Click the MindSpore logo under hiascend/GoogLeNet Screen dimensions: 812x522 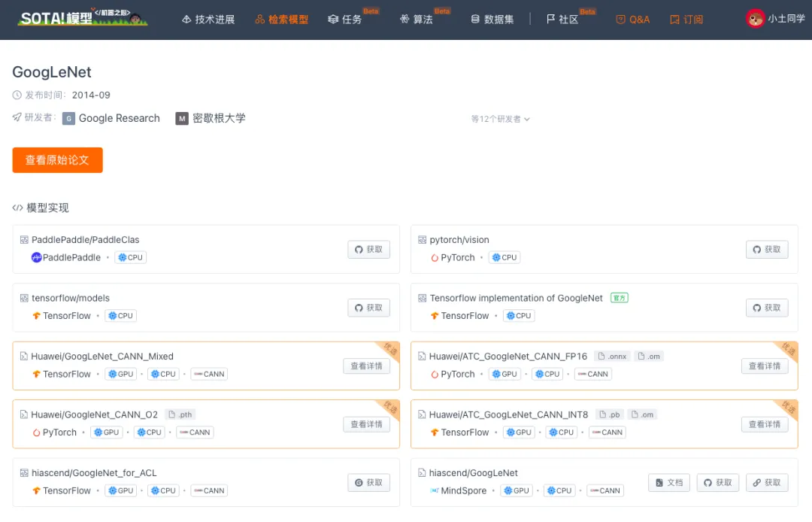435,490
